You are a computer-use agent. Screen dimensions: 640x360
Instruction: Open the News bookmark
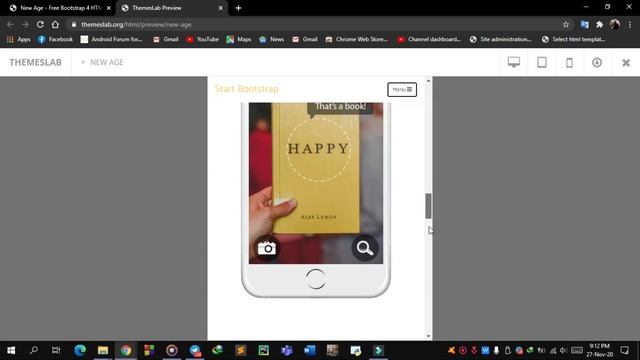271,39
